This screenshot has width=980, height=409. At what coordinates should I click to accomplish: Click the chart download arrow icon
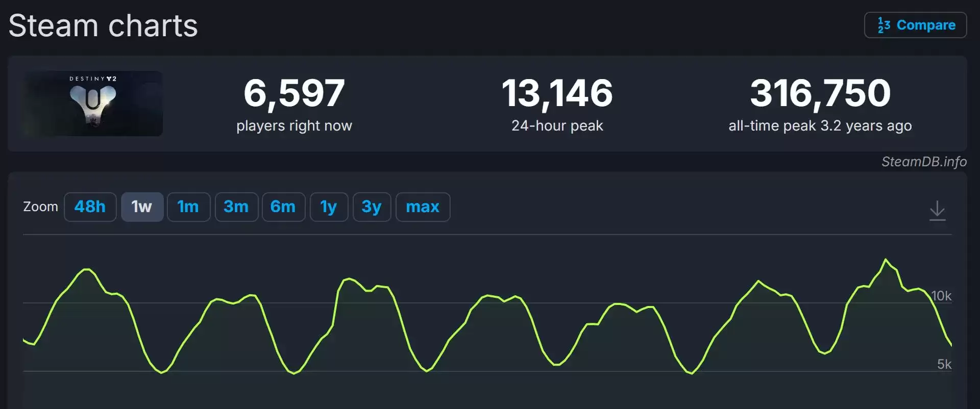937,210
